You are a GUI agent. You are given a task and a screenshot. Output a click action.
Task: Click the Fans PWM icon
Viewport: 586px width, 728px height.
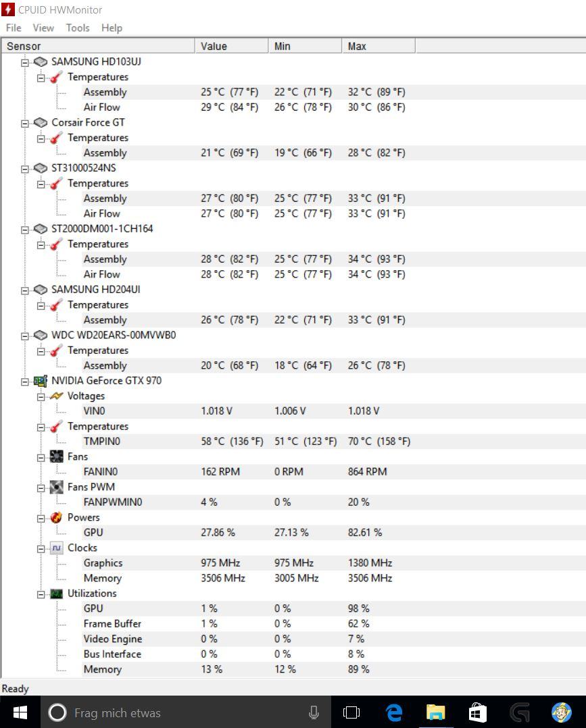pyautogui.click(x=57, y=487)
